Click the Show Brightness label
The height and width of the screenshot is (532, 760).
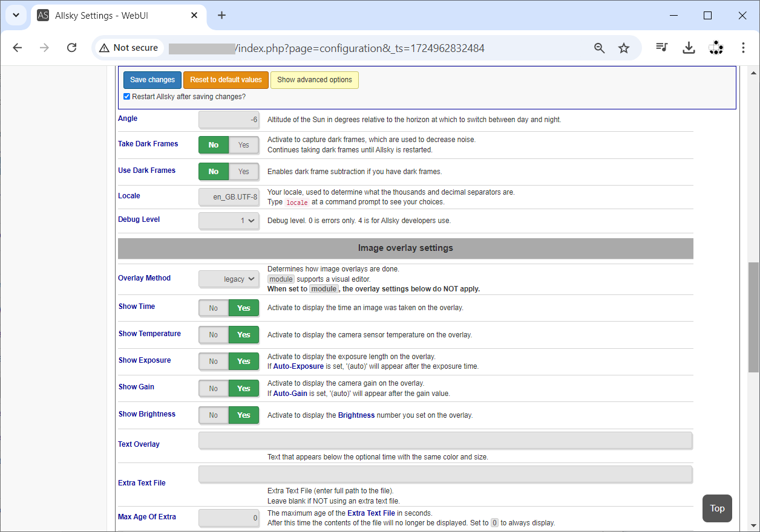click(x=147, y=414)
